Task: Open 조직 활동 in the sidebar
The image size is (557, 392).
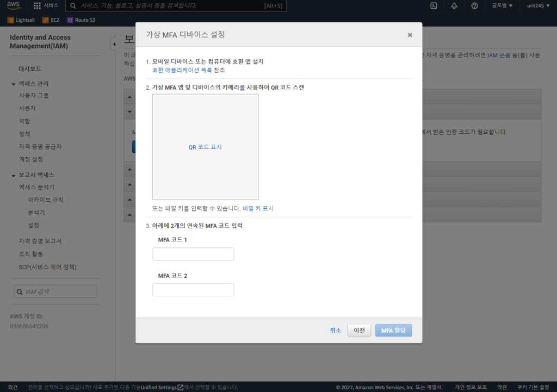Action: tap(31, 254)
